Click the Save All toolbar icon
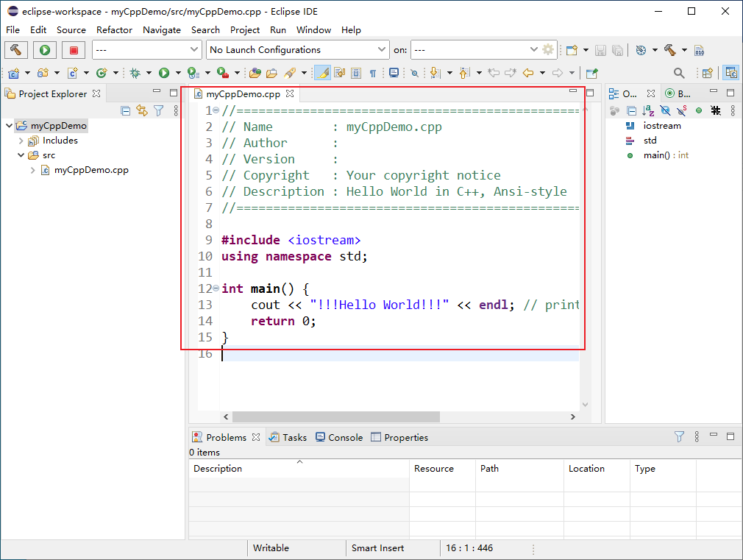 pyautogui.click(x=617, y=50)
